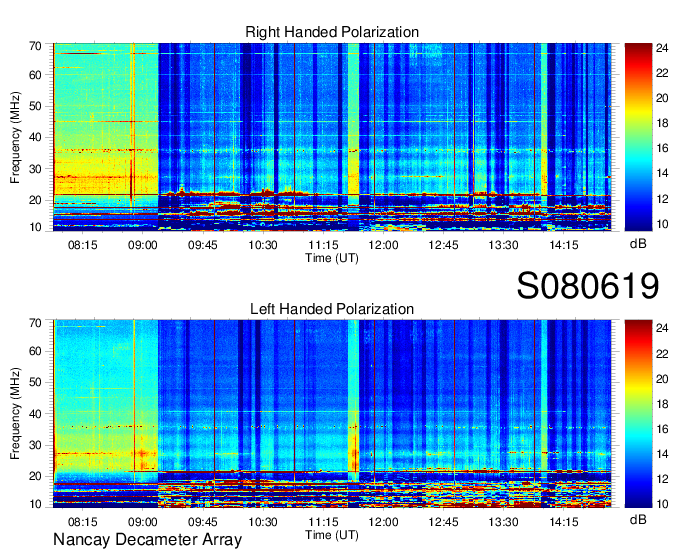
Task: Click the "Nancay Decameter Array" caption
Action: (147, 540)
